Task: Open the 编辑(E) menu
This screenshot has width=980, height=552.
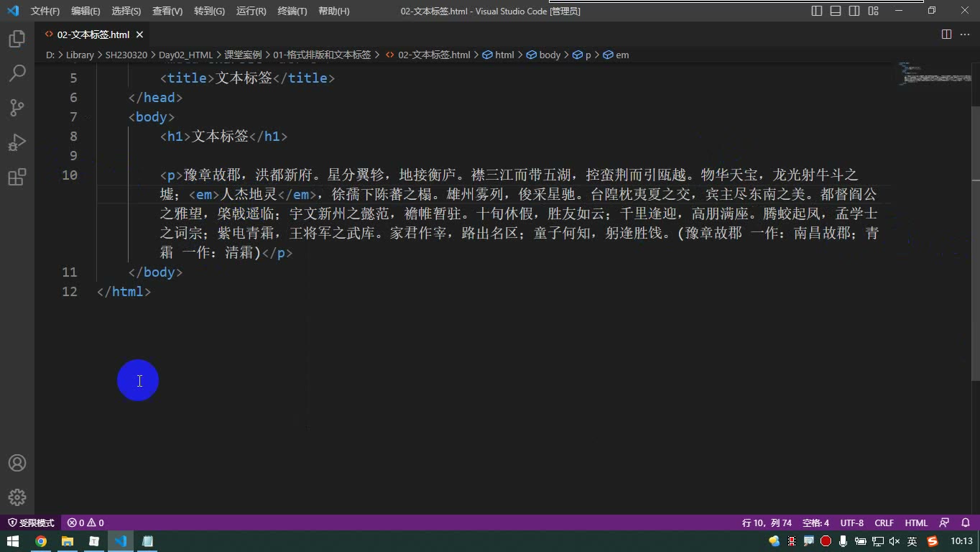Action: pos(85,11)
